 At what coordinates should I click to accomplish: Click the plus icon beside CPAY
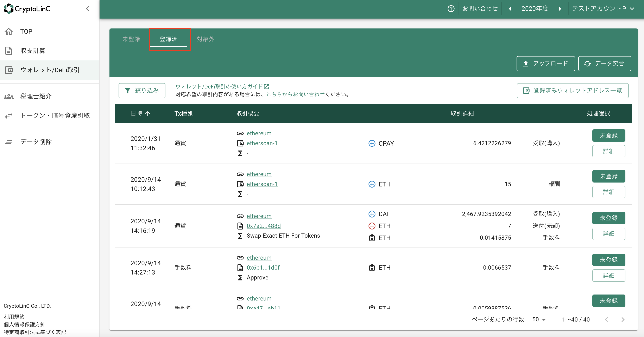click(372, 143)
